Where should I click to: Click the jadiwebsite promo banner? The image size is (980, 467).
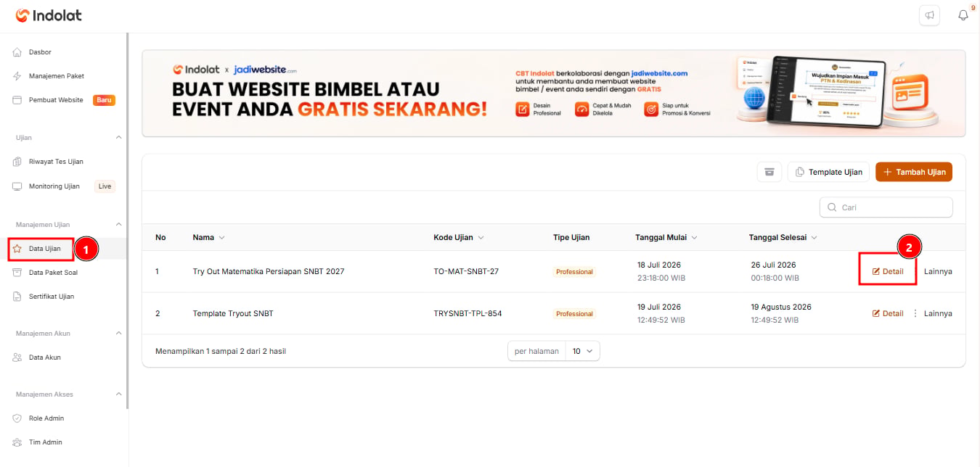554,94
